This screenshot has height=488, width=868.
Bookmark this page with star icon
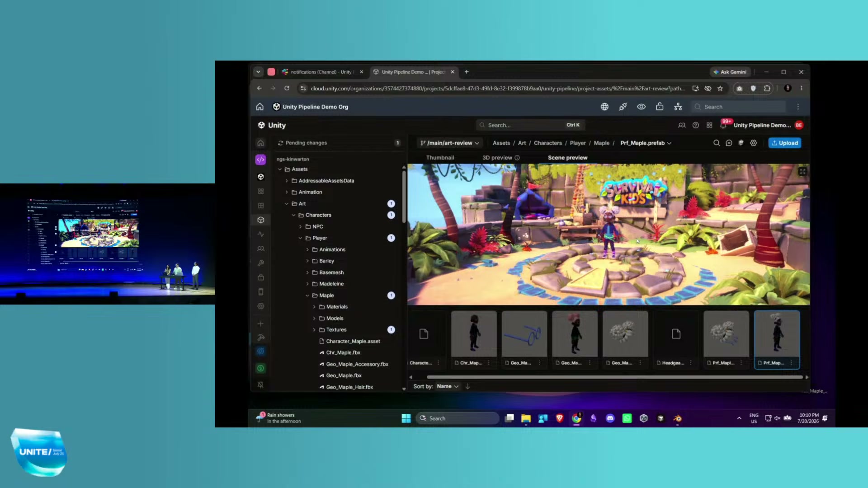(720, 89)
